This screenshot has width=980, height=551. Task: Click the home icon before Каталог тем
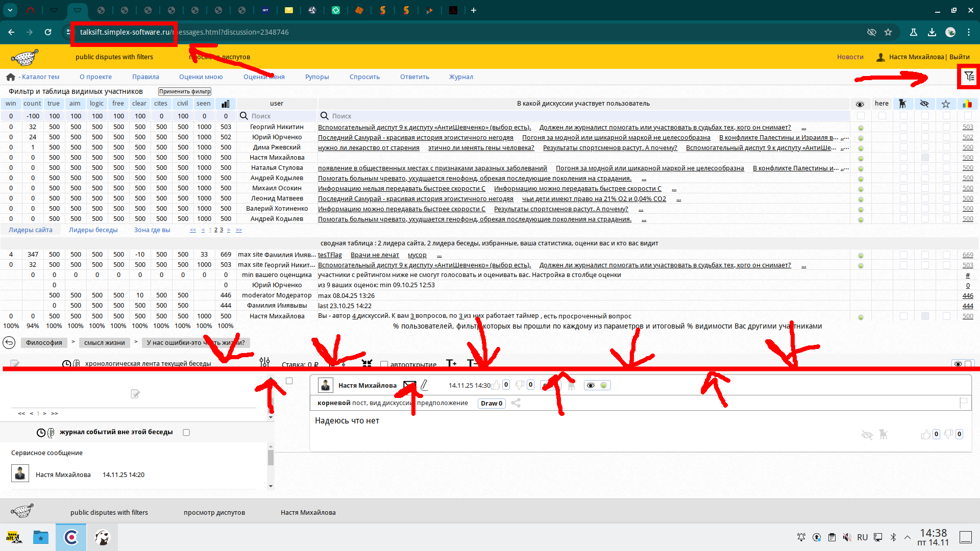tap(10, 77)
